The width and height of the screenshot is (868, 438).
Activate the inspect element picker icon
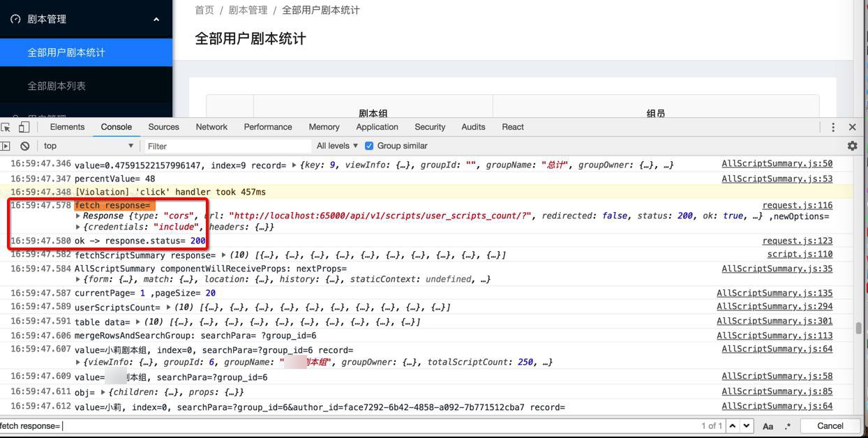[6, 127]
